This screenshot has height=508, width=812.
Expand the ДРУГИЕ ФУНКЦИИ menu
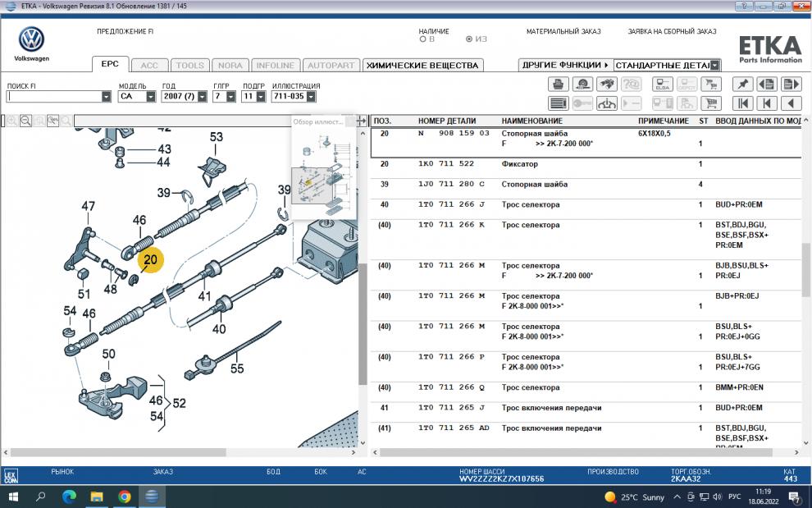point(565,66)
